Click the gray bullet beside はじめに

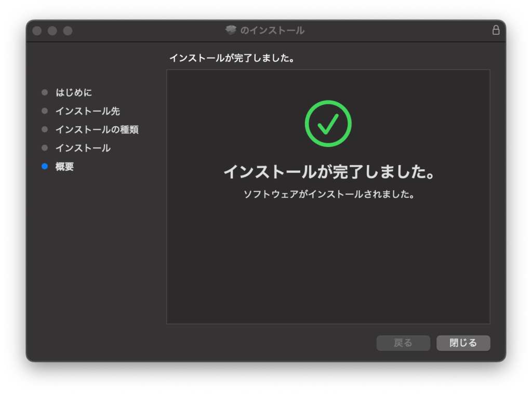tap(45, 92)
